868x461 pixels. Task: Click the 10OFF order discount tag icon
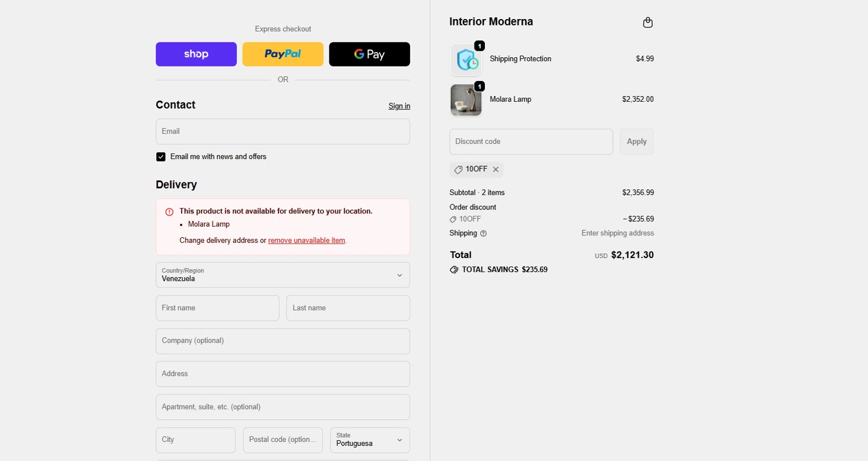tap(453, 219)
